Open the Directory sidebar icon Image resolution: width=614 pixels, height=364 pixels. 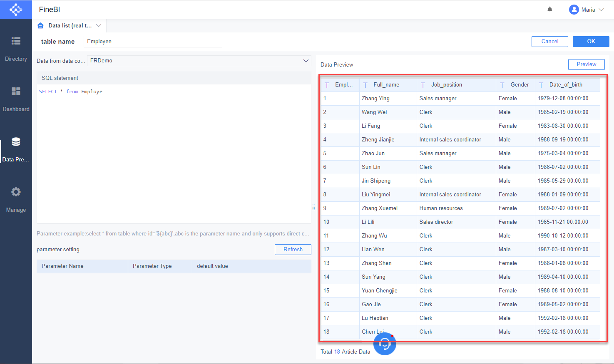16,41
